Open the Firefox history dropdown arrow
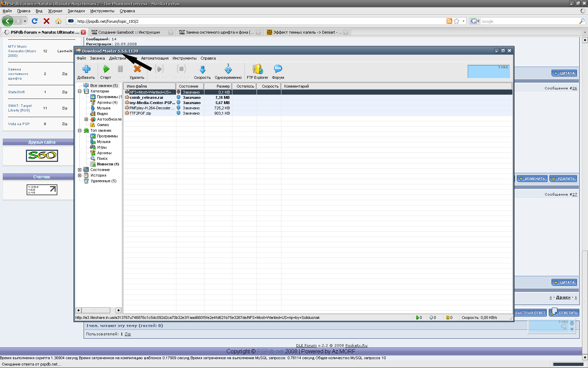588x368 pixels. [25, 21]
